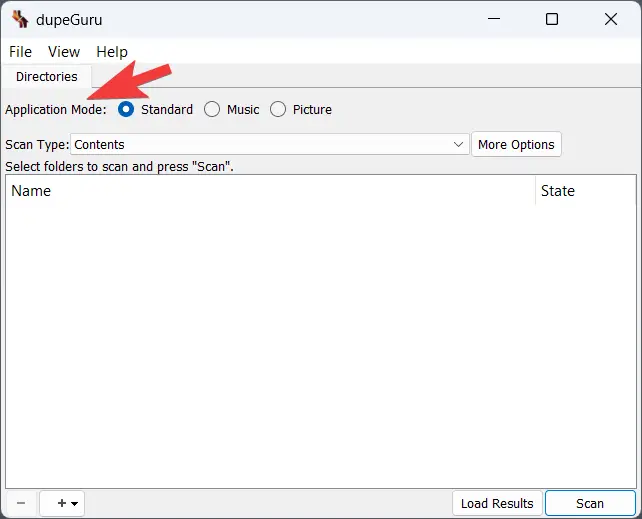This screenshot has height=519, width=642.
Task: Open the plus add folder dropdown
Action: pyautogui.click(x=62, y=503)
